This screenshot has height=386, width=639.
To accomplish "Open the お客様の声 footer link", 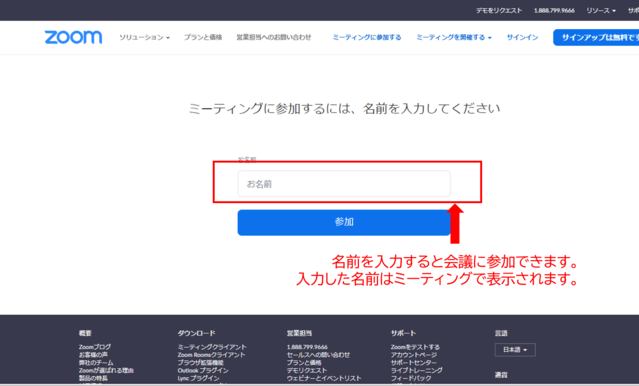I will (x=93, y=355).
